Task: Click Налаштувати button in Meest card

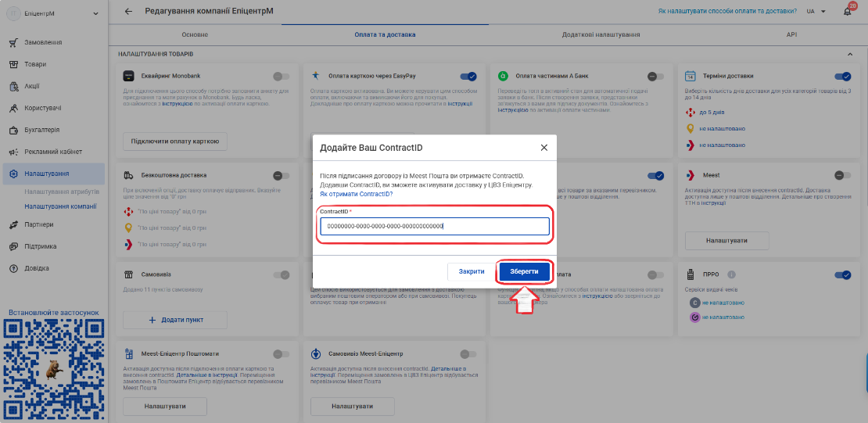Action: point(726,241)
